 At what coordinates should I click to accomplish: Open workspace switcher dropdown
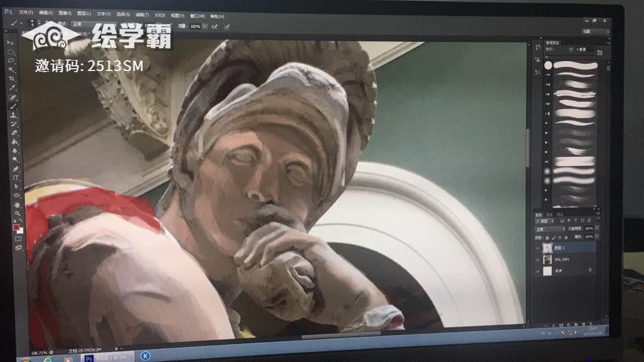coord(596,32)
